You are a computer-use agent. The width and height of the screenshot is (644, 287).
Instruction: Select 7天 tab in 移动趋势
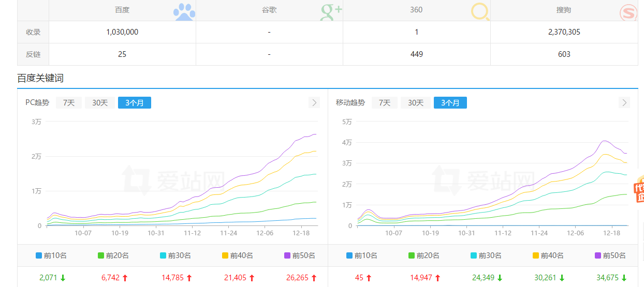(385, 102)
